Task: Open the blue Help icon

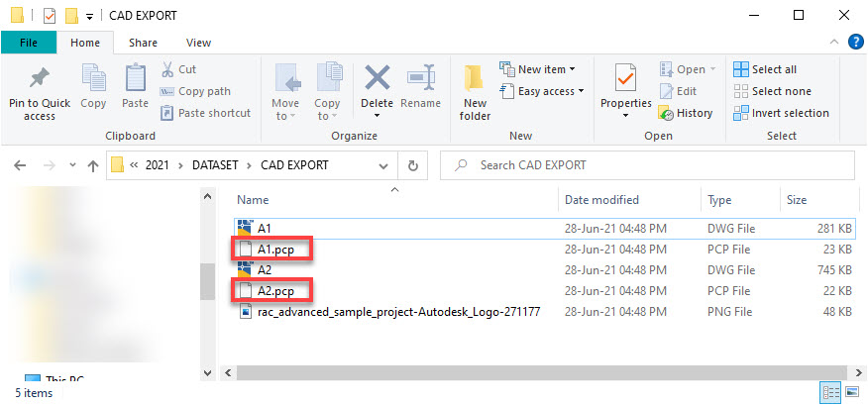Action: click(x=856, y=42)
